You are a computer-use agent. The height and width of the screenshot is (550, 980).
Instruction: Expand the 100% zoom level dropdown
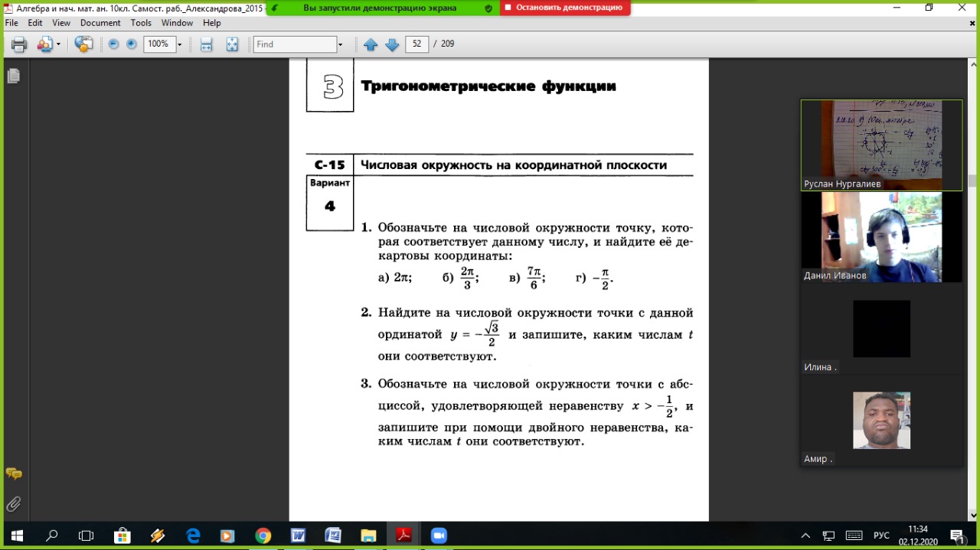[180, 44]
